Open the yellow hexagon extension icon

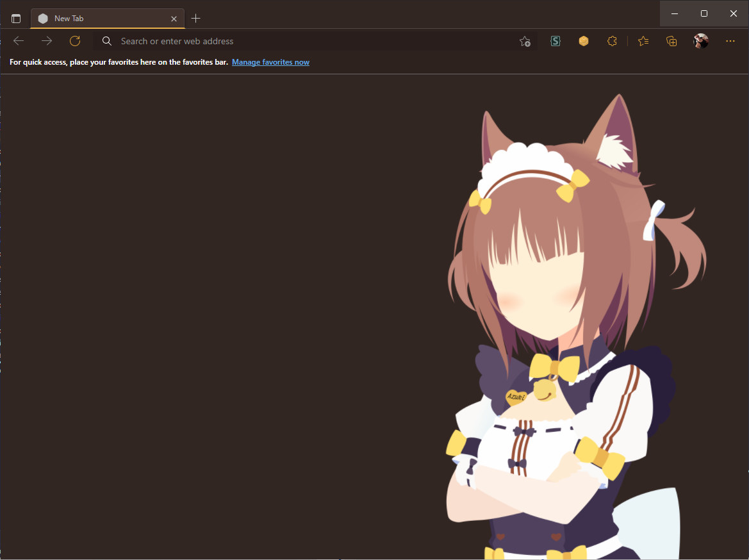click(584, 41)
